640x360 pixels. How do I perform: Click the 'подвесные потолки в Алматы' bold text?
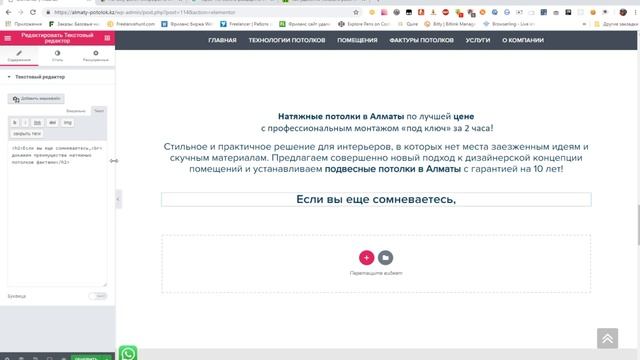pyautogui.click(x=393, y=169)
